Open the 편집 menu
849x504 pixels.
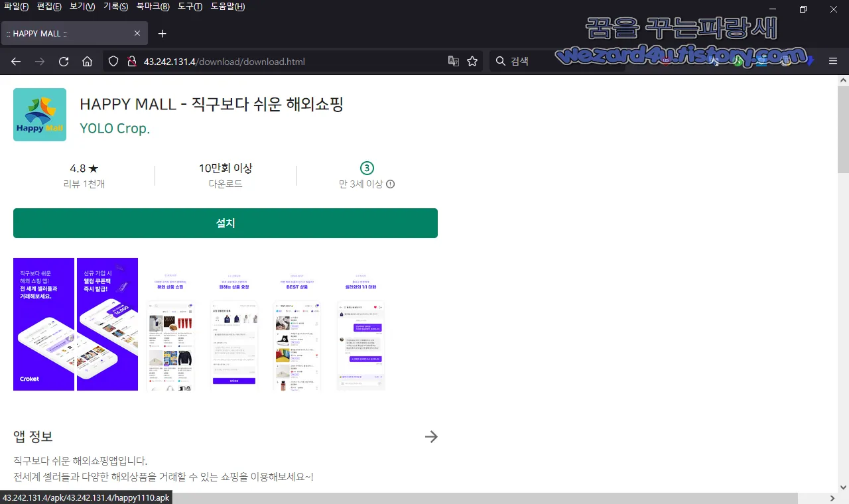[49, 7]
